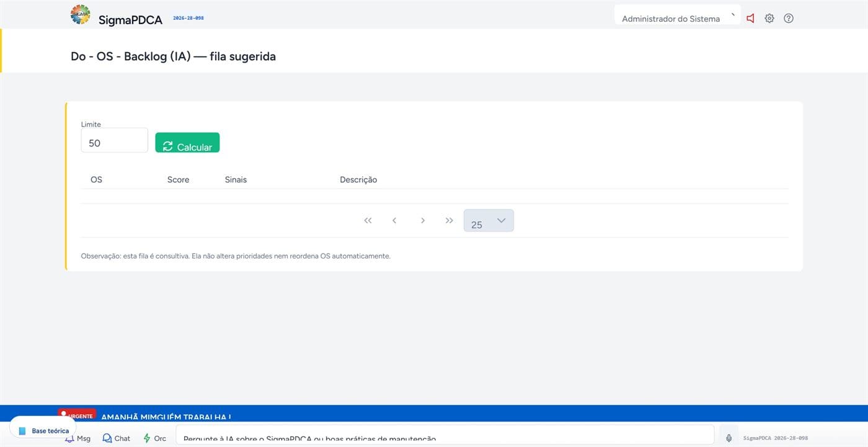Click the Observação note text

[x=236, y=256]
